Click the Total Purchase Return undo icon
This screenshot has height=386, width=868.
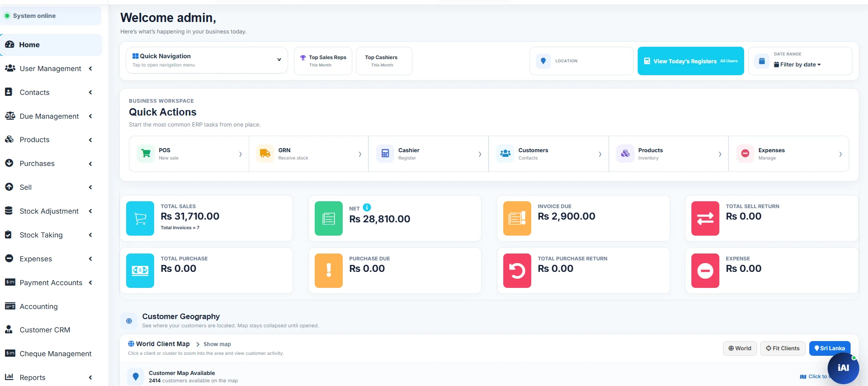click(x=517, y=270)
